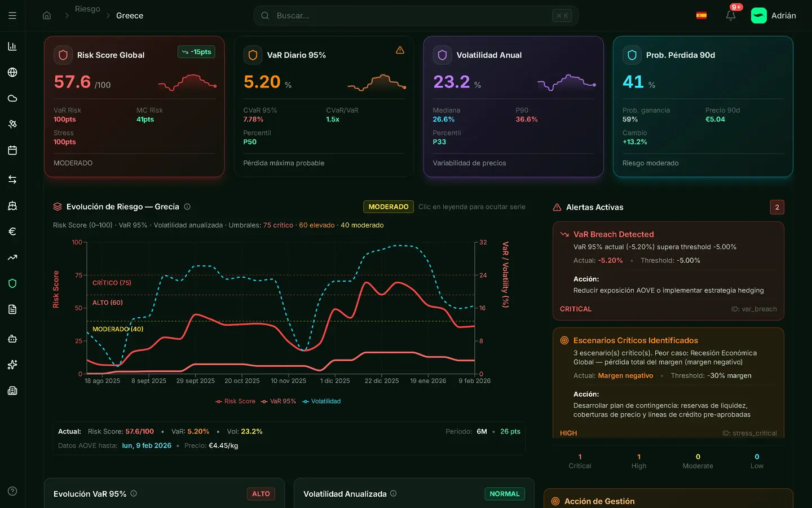The image size is (812, 508).
Task: Toggle the Volatilidad legend entry
Action: click(321, 401)
